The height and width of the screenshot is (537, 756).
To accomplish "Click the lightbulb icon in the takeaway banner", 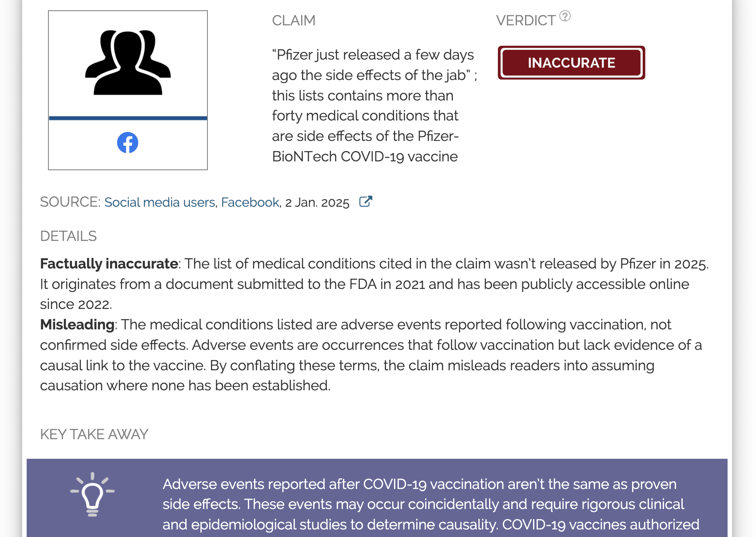I will point(93,493).
